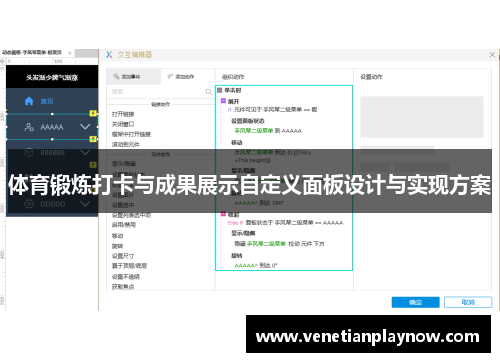The width and height of the screenshot is (500, 362).
Task: Choose the 设置列表选中项 action
Action: (131, 215)
